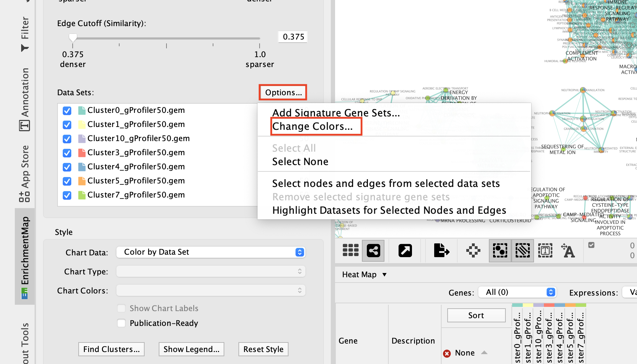Viewport: 637px width, 364px height.
Task: Open the Chart Data dropdown
Action: point(211,252)
